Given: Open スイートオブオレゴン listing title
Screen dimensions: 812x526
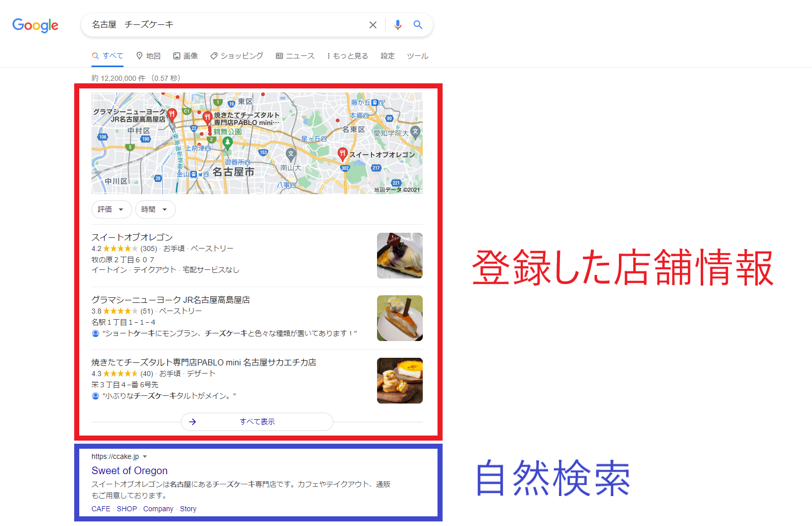Looking at the screenshot, I should tap(132, 237).
